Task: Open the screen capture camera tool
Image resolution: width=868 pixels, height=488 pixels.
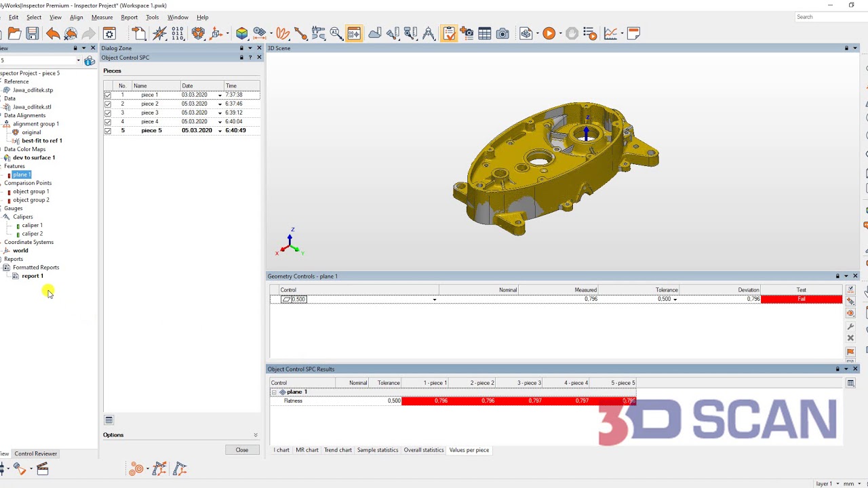Action: click(x=502, y=33)
